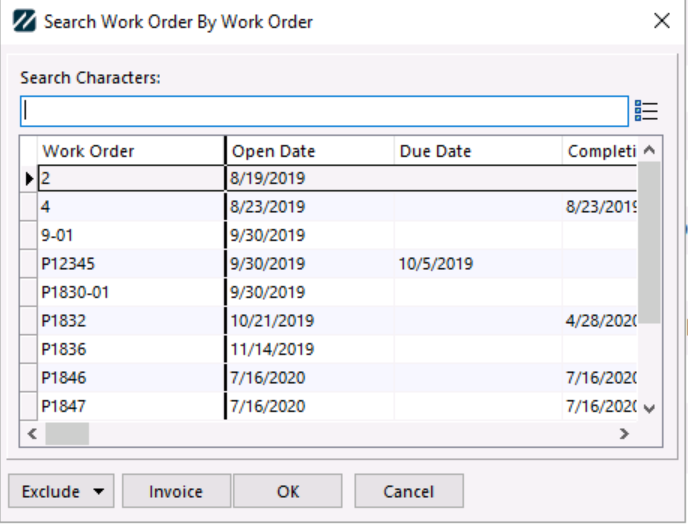This screenshot has width=688, height=525.
Task: Confirm selection with the OK button
Action: [288, 491]
